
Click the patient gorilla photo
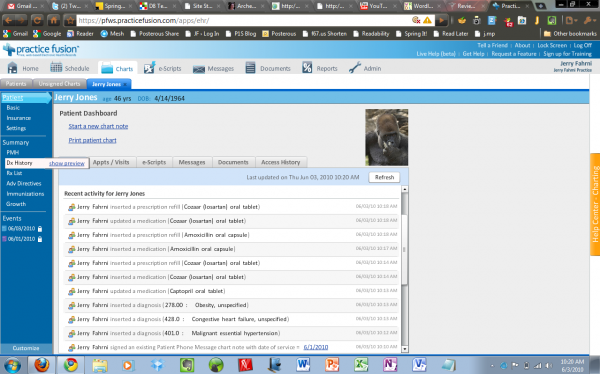tap(386, 137)
